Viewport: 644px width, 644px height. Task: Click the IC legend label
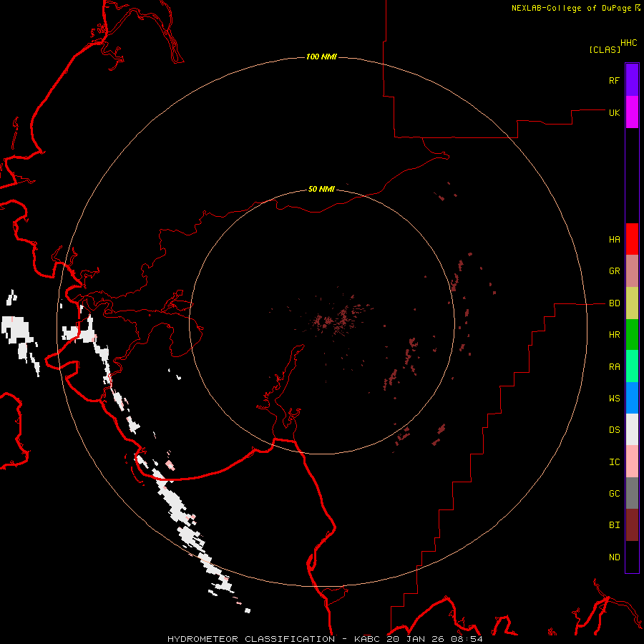tap(614, 462)
